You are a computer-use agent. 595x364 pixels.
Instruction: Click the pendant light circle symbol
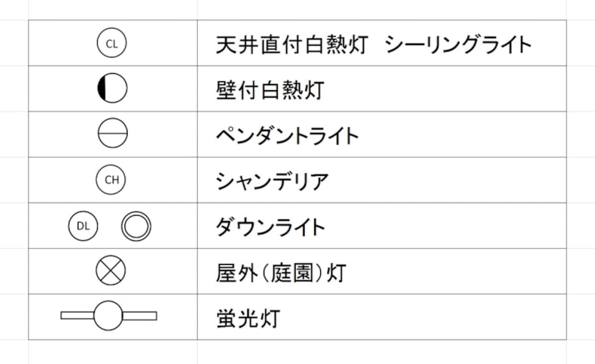tap(113, 134)
